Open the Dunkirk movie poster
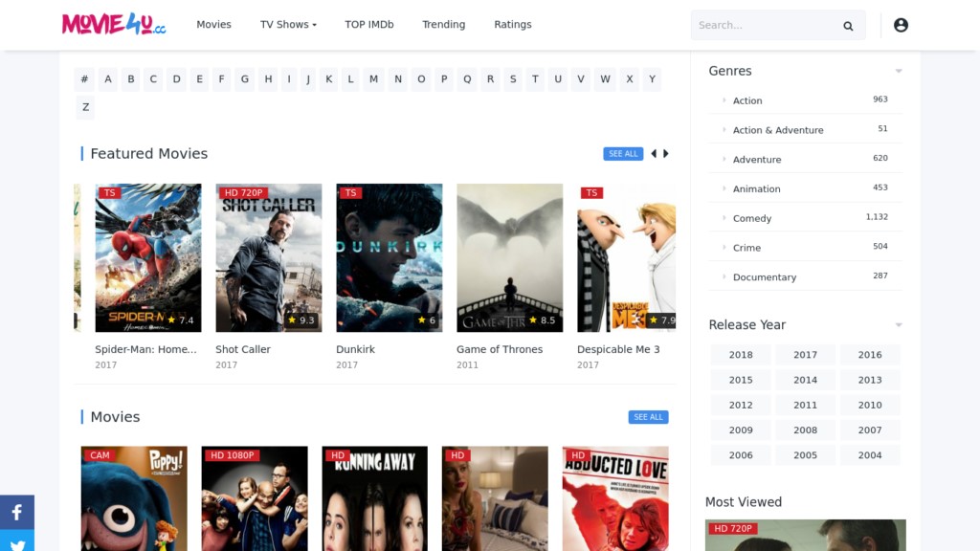 [389, 256]
